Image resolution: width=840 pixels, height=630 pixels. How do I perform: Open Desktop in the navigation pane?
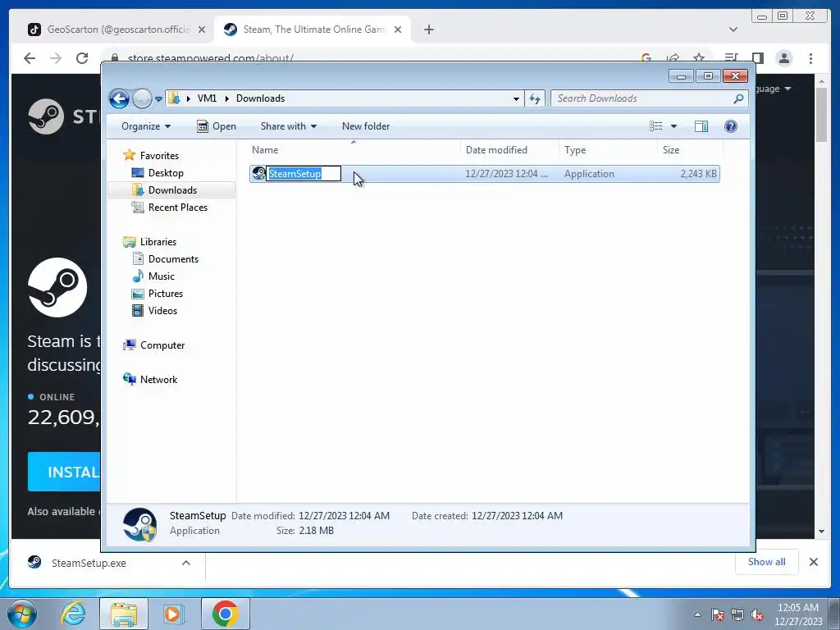(x=166, y=173)
